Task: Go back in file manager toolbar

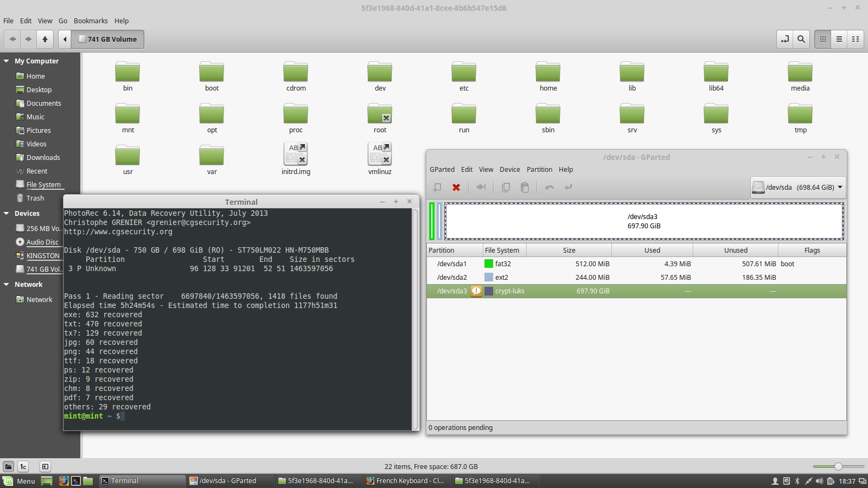Action: [12, 39]
